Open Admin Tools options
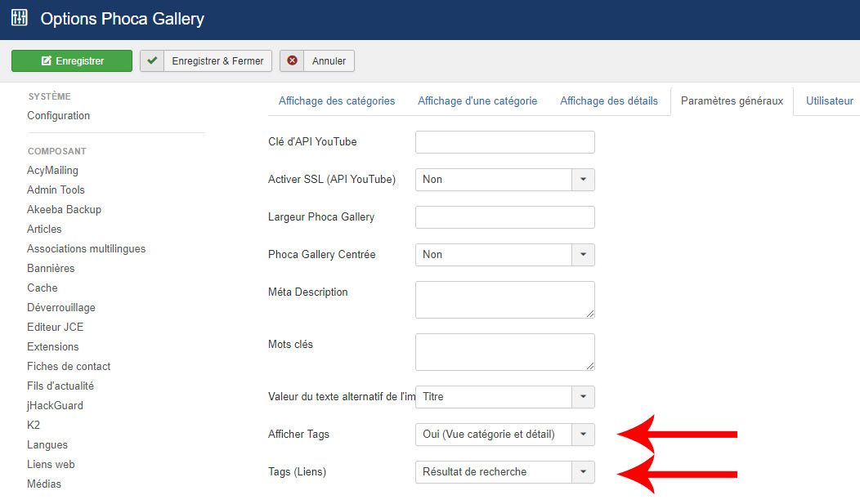860x504 pixels. [56, 190]
